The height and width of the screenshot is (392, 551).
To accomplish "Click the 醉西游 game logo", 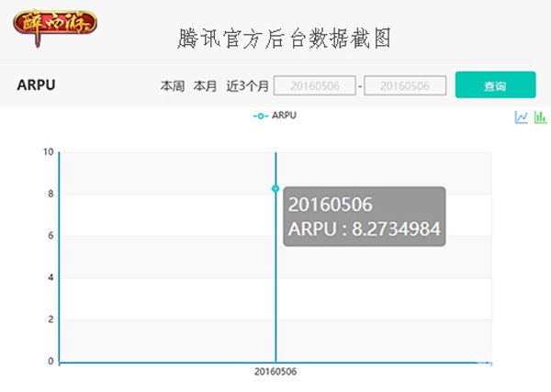I will (55, 27).
